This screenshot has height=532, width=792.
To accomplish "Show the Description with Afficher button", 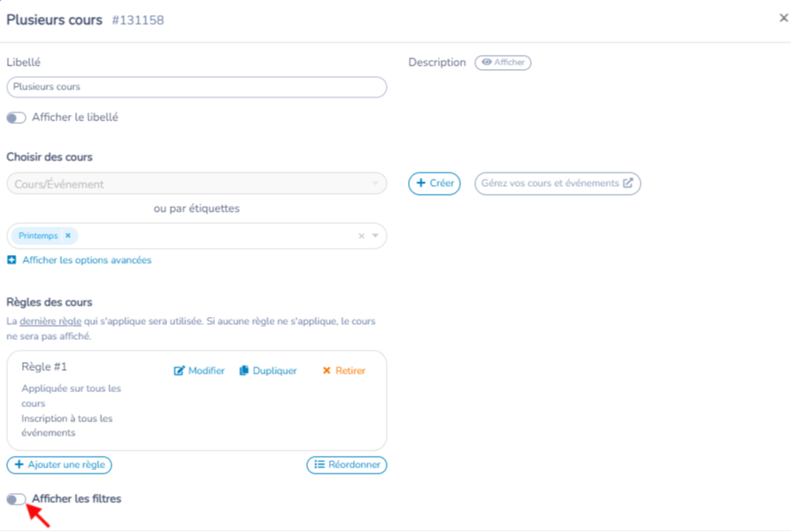I will pos(503,63).
